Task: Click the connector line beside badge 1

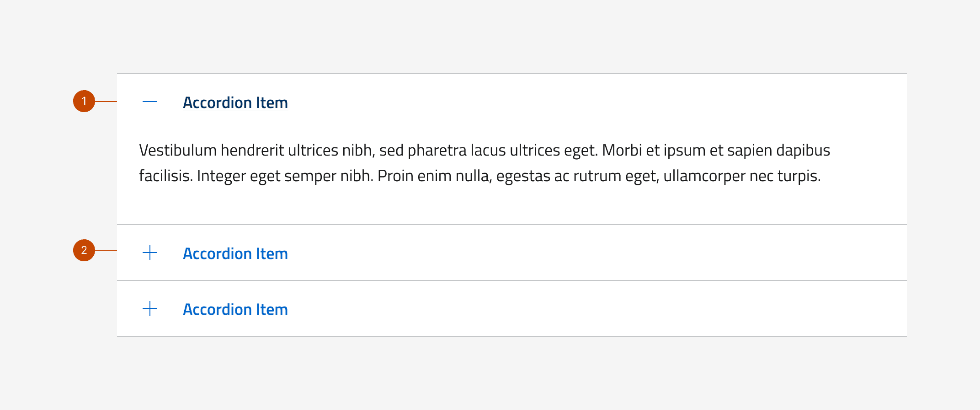Action: point(106,101)
